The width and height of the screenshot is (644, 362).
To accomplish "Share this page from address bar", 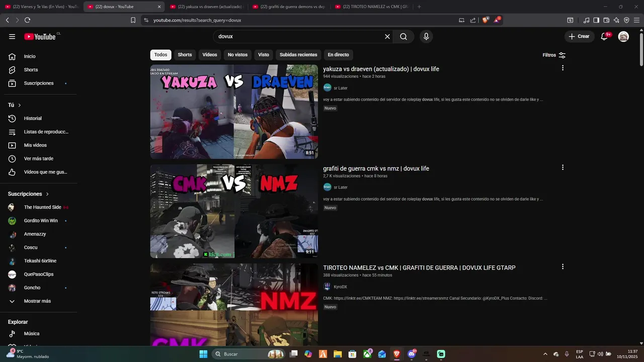I will tap(473, 20).
